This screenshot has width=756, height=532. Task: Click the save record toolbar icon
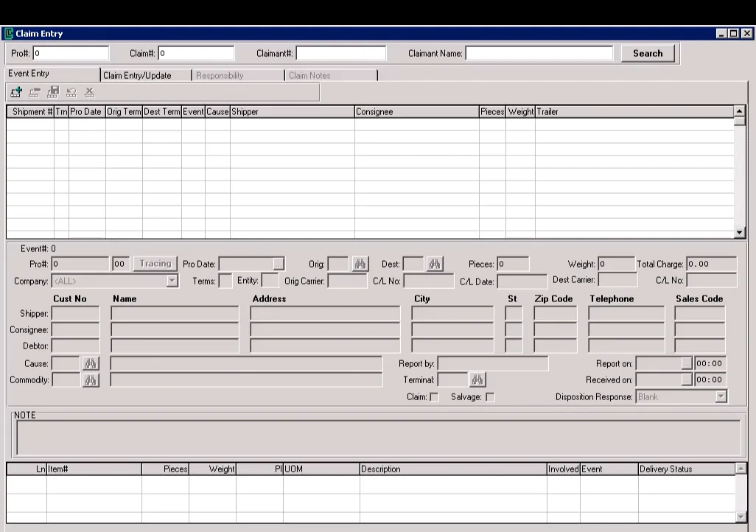[52, 92]
